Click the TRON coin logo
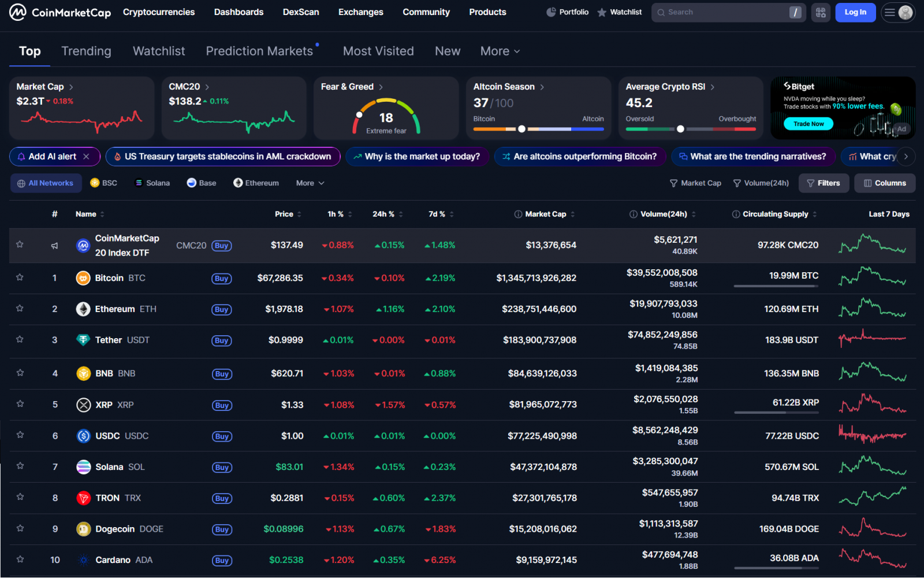The image size is (924, 578). pyautogui.click(x=84, y=498)
